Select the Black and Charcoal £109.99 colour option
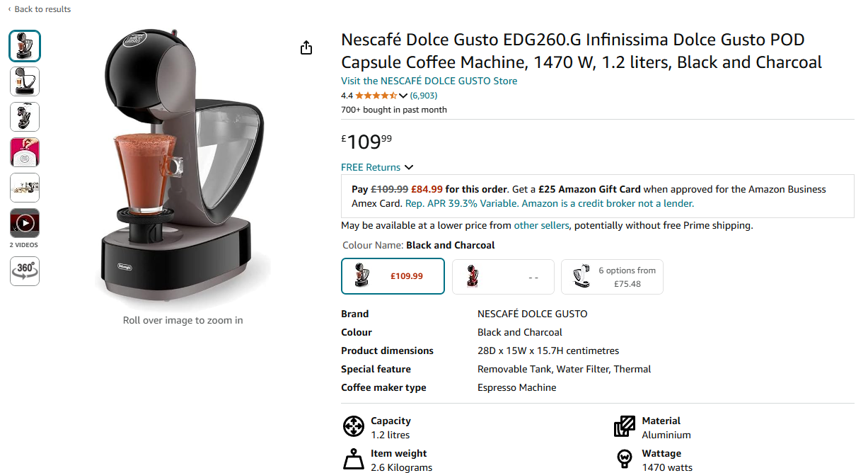 pos(393,276)
